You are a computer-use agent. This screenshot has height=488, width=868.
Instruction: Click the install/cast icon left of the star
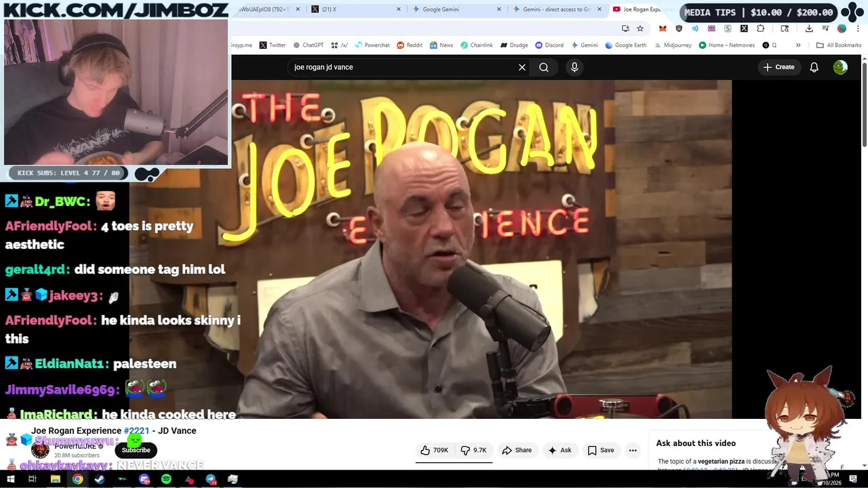point(625,28)
